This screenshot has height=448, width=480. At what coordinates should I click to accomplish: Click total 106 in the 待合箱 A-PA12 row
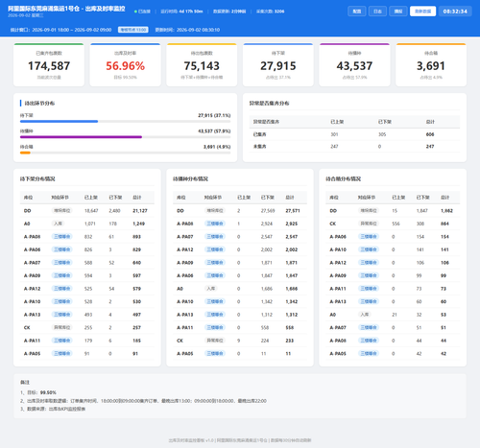[444, 263]
